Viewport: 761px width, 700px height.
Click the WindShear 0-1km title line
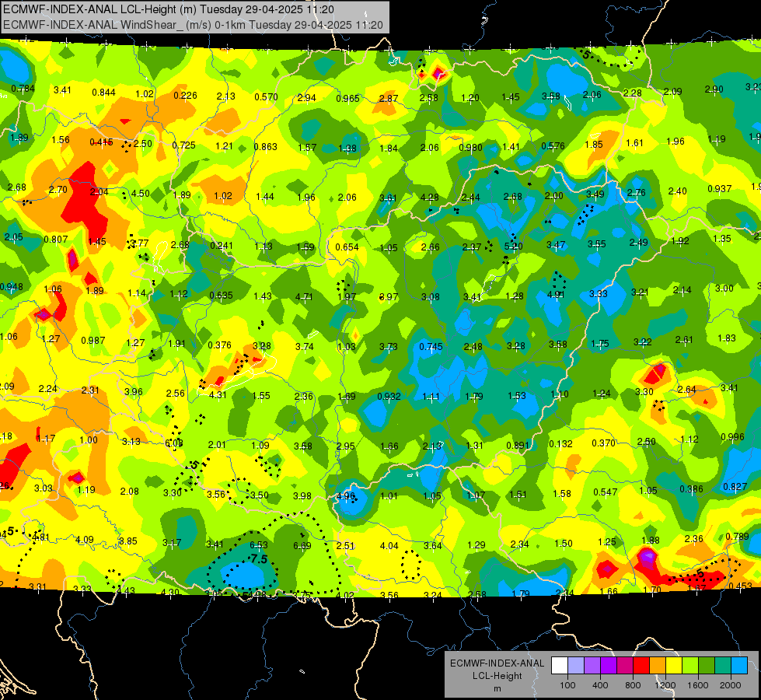click(193, 25)
